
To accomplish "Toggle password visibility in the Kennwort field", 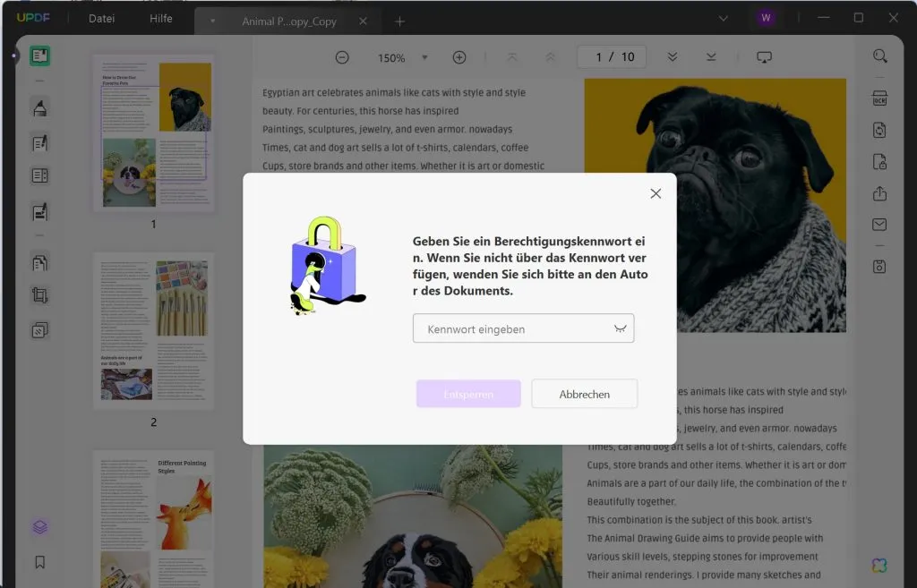I will (x=620, y=328).
